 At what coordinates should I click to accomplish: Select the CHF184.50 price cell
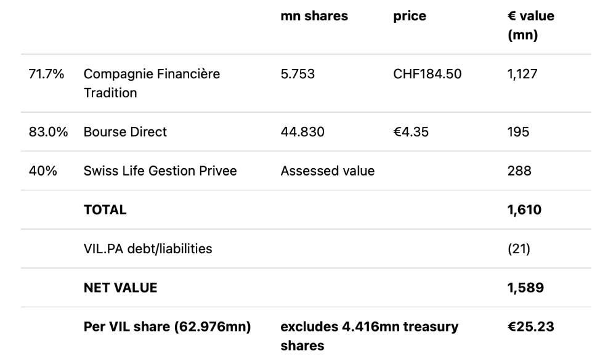[427, 74]
